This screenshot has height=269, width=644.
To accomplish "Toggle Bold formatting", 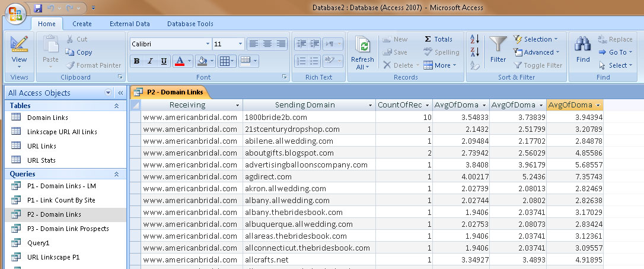I will [x=137, y=61].
